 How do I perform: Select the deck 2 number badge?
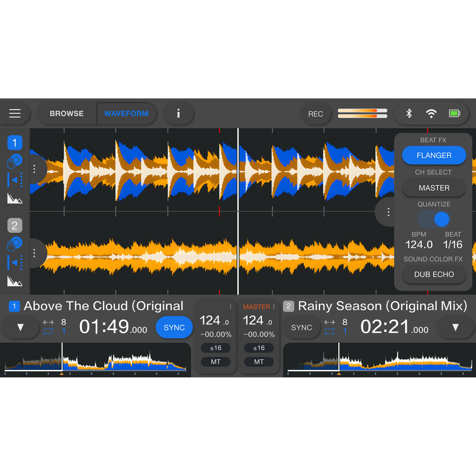coord(14,226)
